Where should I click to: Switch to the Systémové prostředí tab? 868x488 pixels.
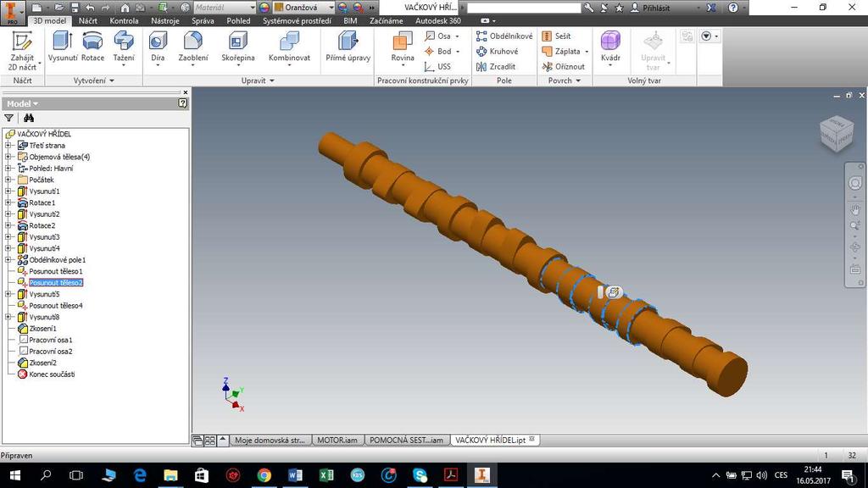pyautogui.click(x=297, y=20)
